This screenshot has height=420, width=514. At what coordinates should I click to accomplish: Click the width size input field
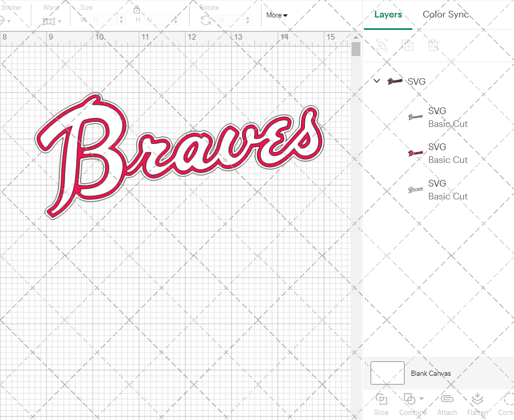pos(103,20)
